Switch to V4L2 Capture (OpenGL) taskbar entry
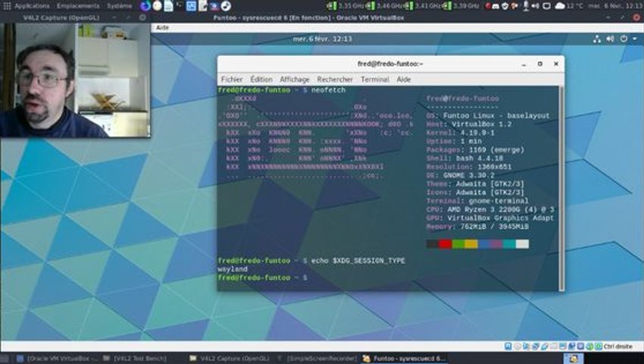Screen dimensions: 644x364 click(229, 358)
